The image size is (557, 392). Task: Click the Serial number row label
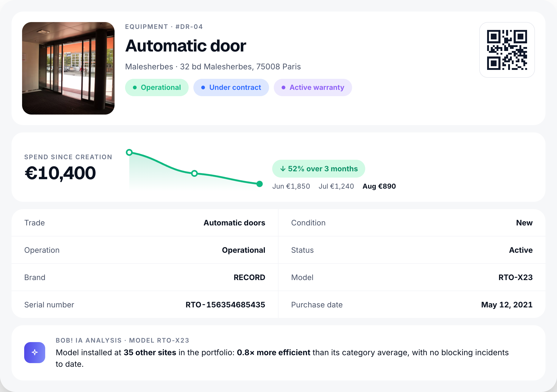click(49, 305)
